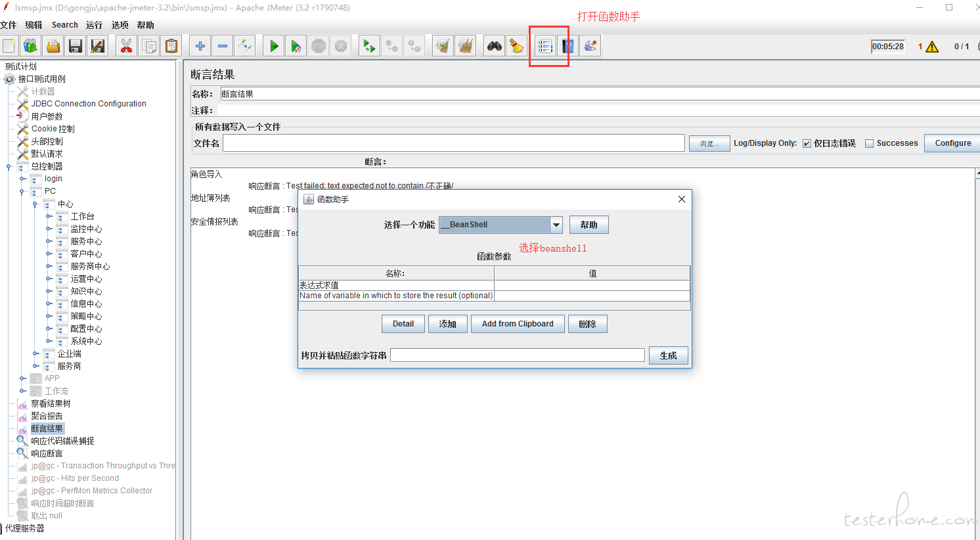Viewport: 980px width, 540px height.
Task: Select 聚合报告 in the tree
Action: 47,416
